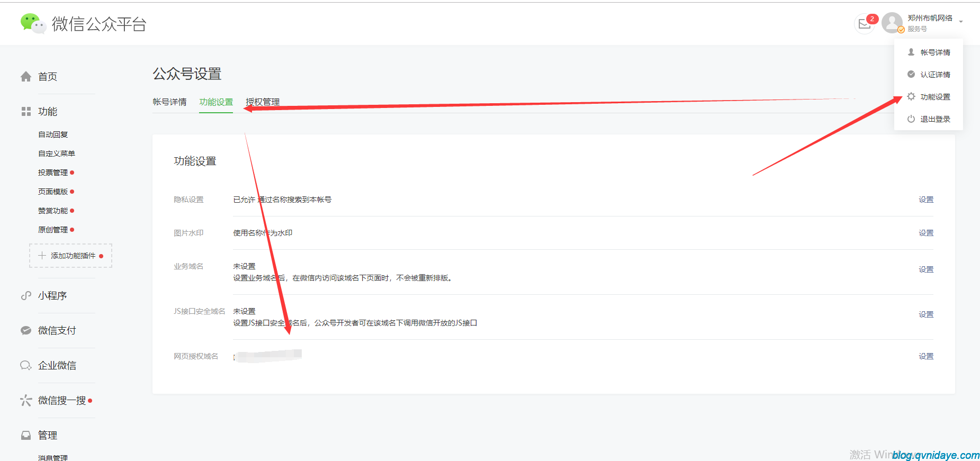Open 自定义菜单 in the sidebar

coord(57,153)
